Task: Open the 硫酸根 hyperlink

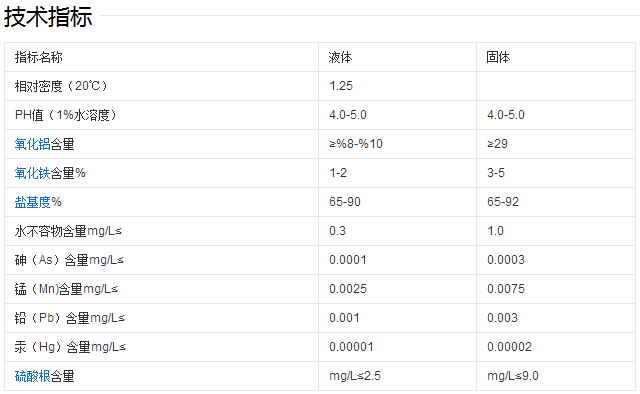Action: click(33, 376)
